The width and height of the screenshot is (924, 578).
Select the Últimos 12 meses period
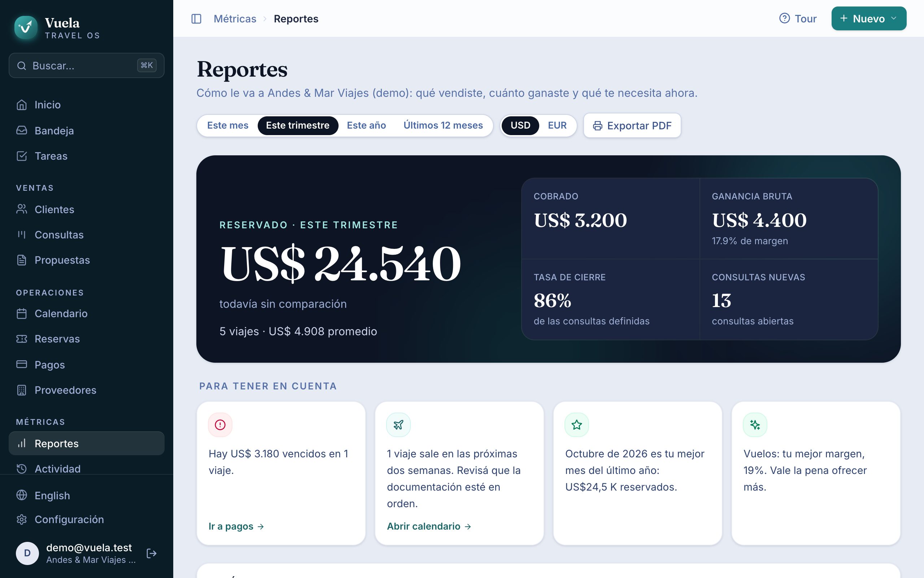(x=443, y=125)
